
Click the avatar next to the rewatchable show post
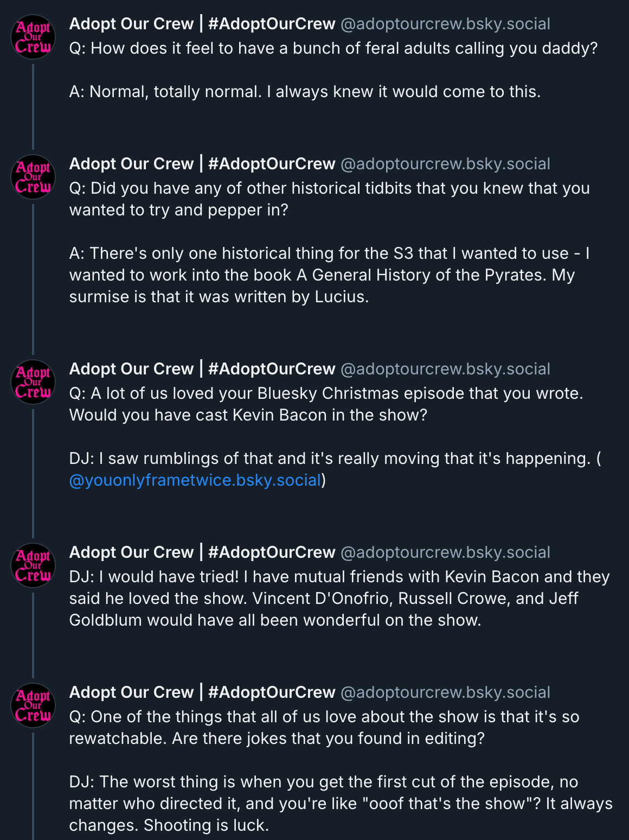tap(33, 705)
